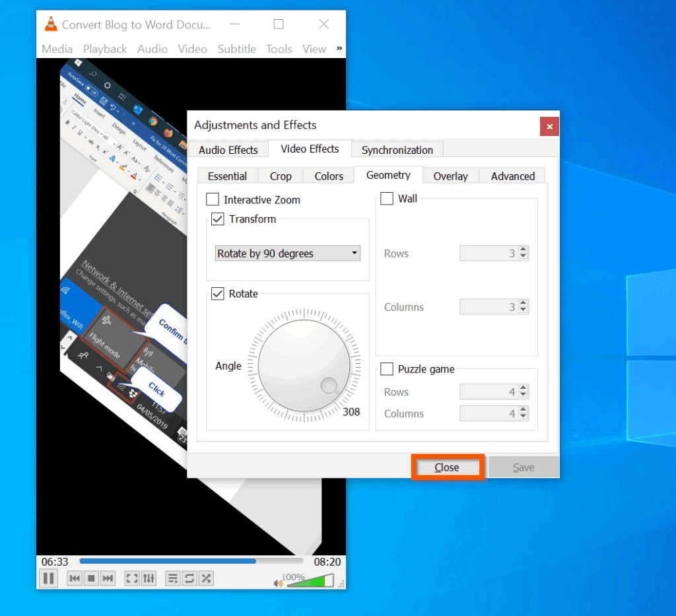This screenshot has height=616, width=676.
Task: Stop the video
Action: point(90,578)
